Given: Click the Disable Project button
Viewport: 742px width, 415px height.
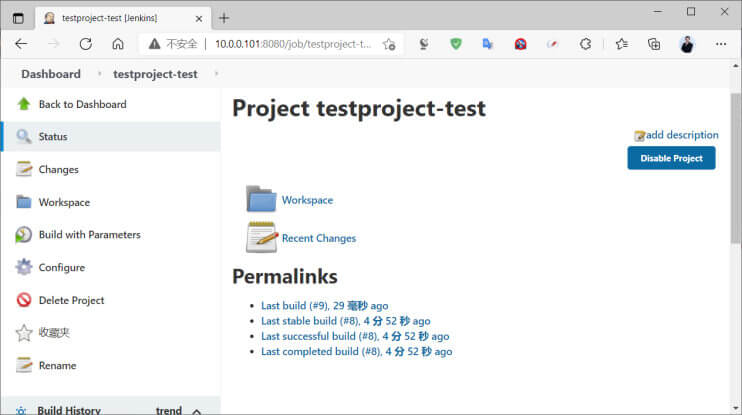Looking at the screenshot, I should coord(671,158).
